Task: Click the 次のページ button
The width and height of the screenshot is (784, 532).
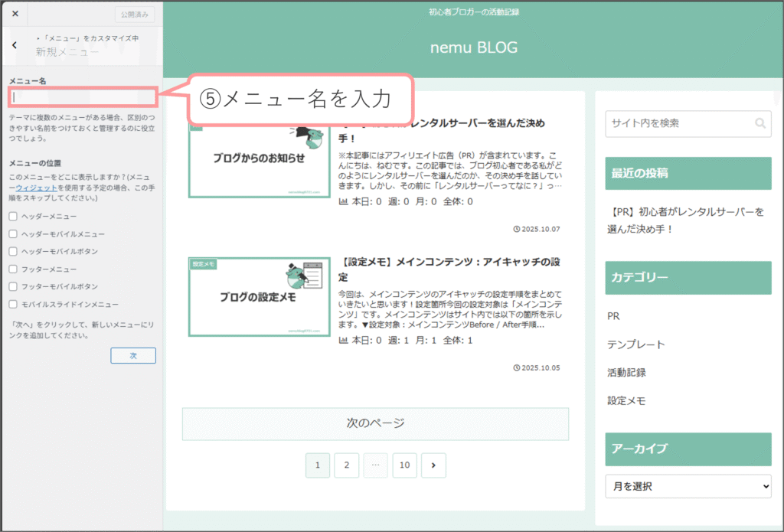Action: click(375, 423)
